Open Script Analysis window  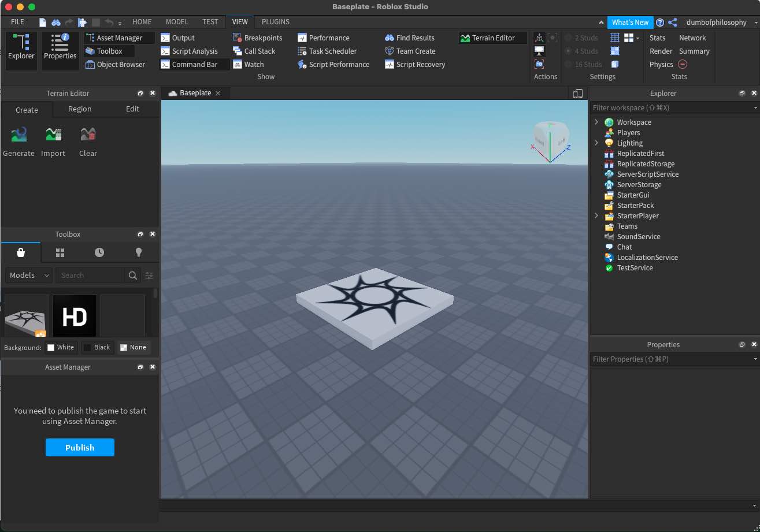189,51
